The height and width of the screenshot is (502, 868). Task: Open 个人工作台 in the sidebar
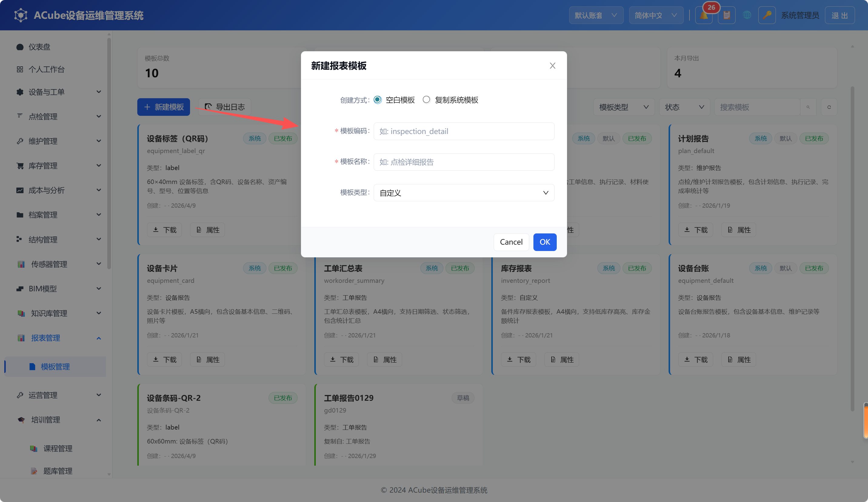click(46, 69)
